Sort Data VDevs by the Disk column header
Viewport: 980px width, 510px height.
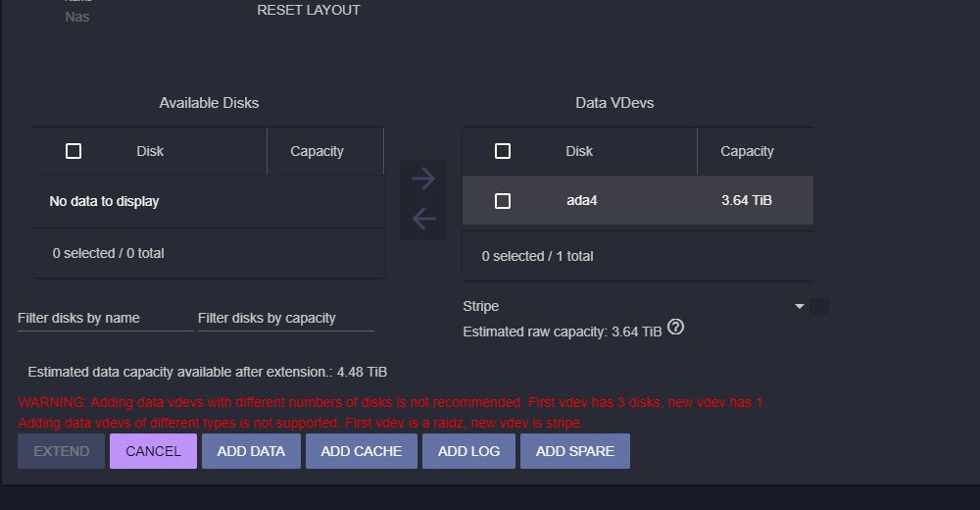(579, 151)
